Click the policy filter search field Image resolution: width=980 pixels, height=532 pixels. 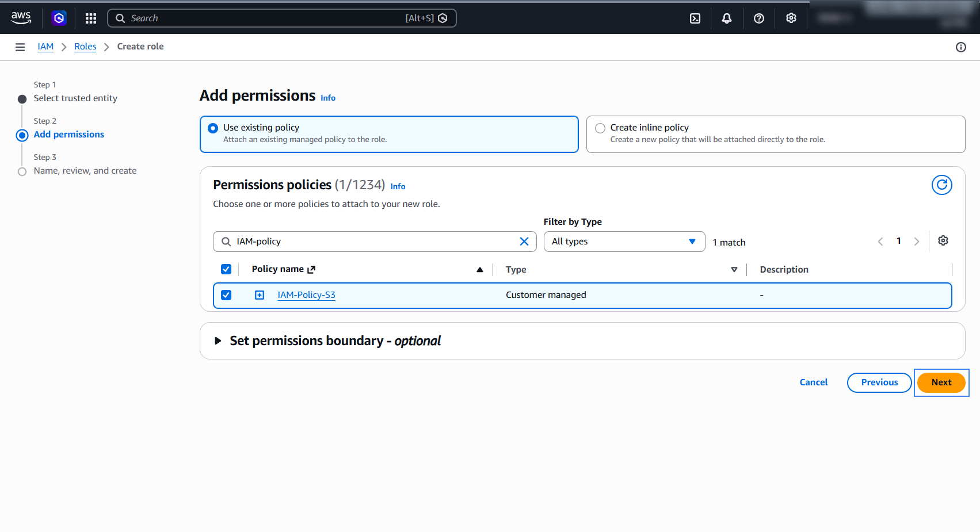[x=375, y=242]
